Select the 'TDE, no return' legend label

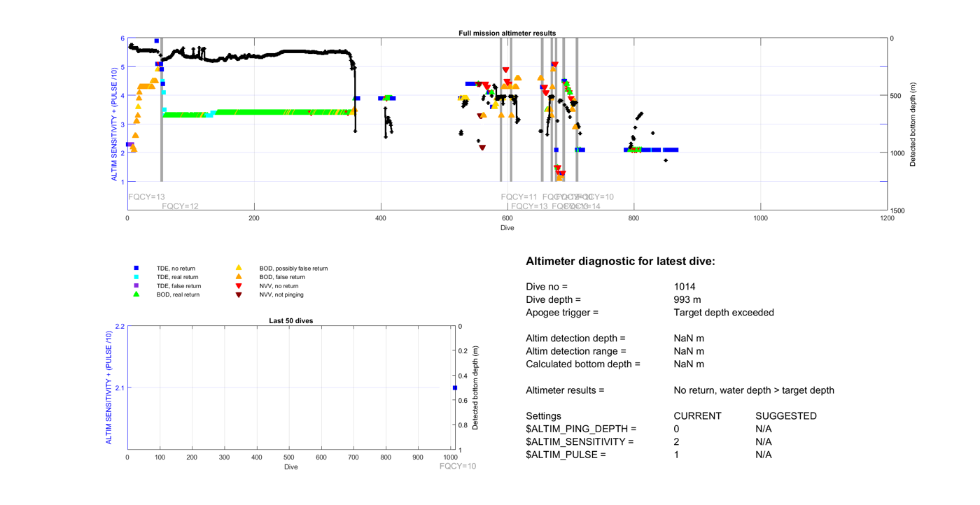click(x=176, y=269)
